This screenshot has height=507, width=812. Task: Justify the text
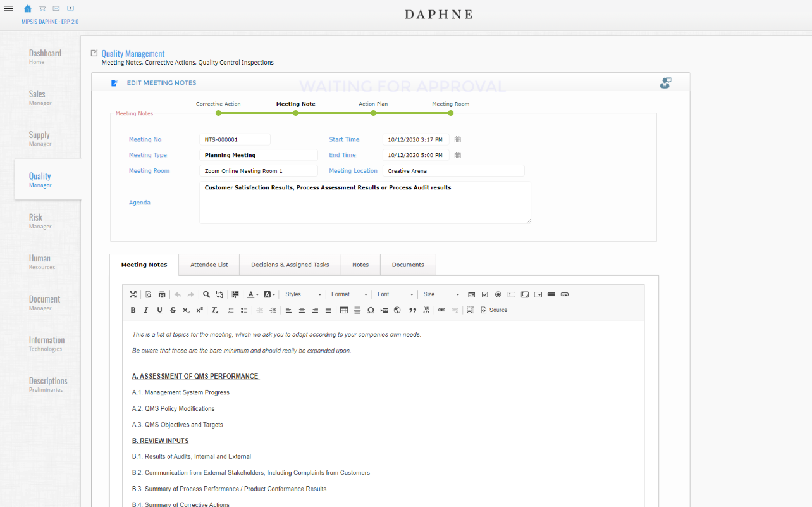click(328, 310)
